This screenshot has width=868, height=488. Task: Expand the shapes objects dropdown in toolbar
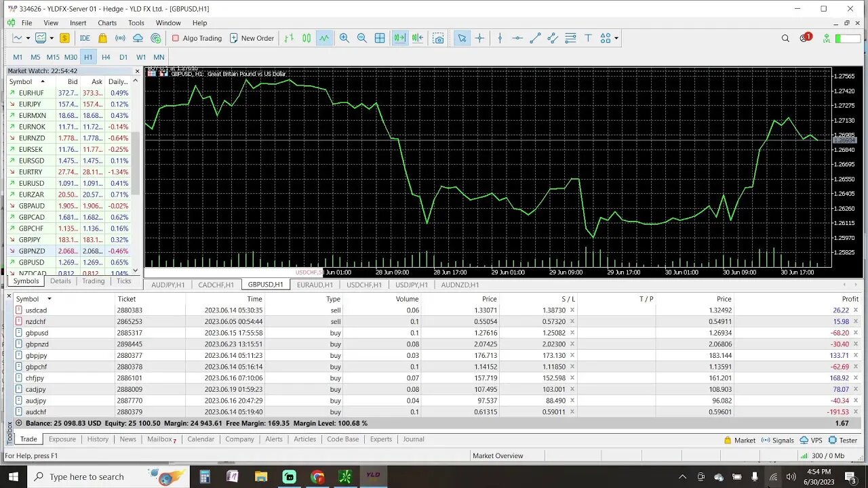point(616,38)
